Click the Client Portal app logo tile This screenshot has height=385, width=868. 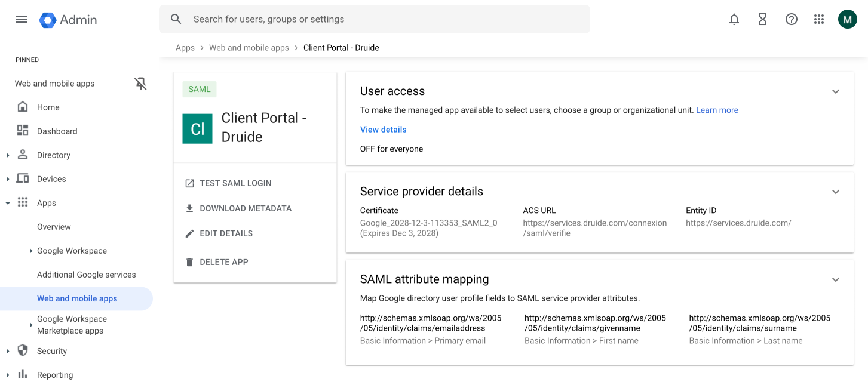[197, 129]
